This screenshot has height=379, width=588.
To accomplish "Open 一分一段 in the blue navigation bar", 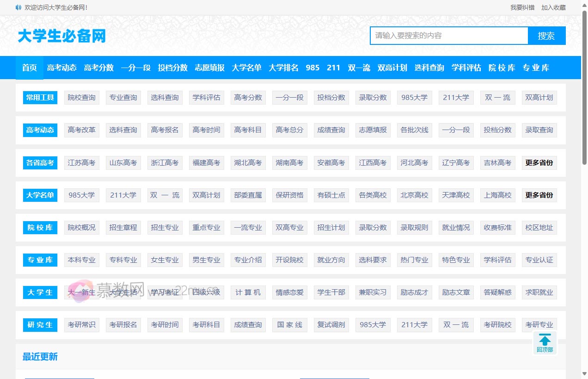I will pyautogui.click(x=135, y=68).
